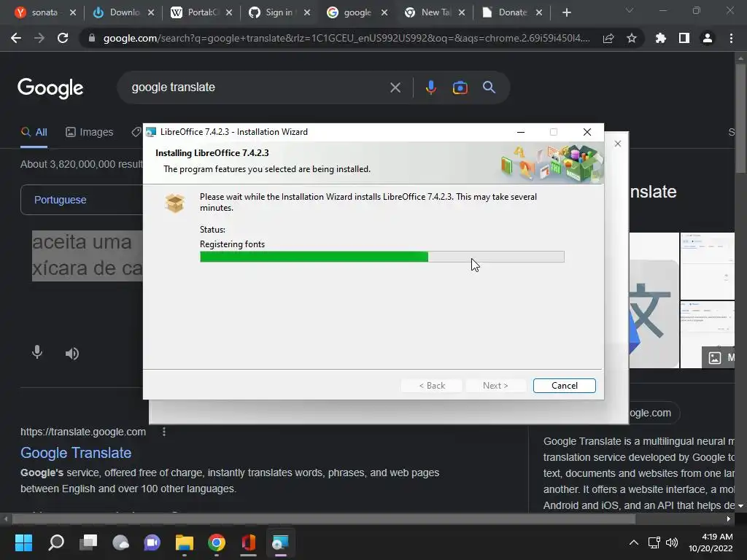The width and height of the screenshot is (747, 560).
Task: Search by image camera icon
Action: tap(460, 87)
